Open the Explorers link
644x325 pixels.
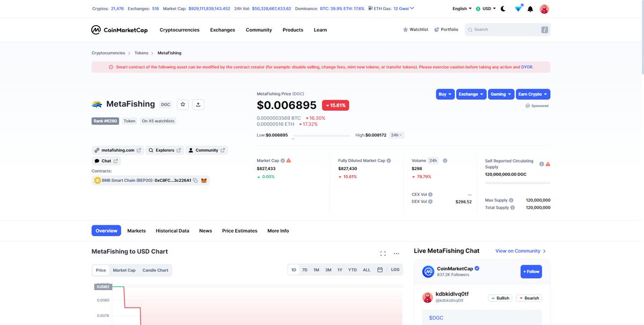[x=165, y=150]
